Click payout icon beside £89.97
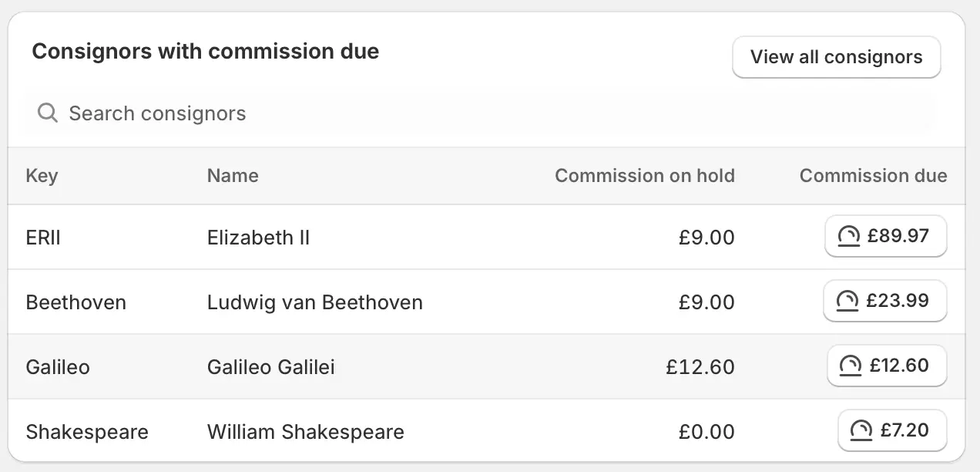980x472 pixels. pyautogui.click(x=848, y=236)
